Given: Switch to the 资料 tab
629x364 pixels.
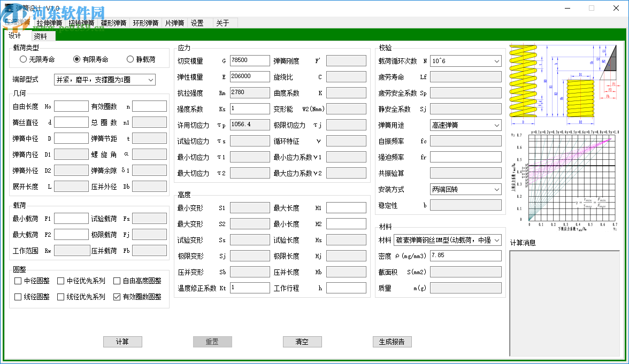Looking at the screenshot, I should point(41,36).
